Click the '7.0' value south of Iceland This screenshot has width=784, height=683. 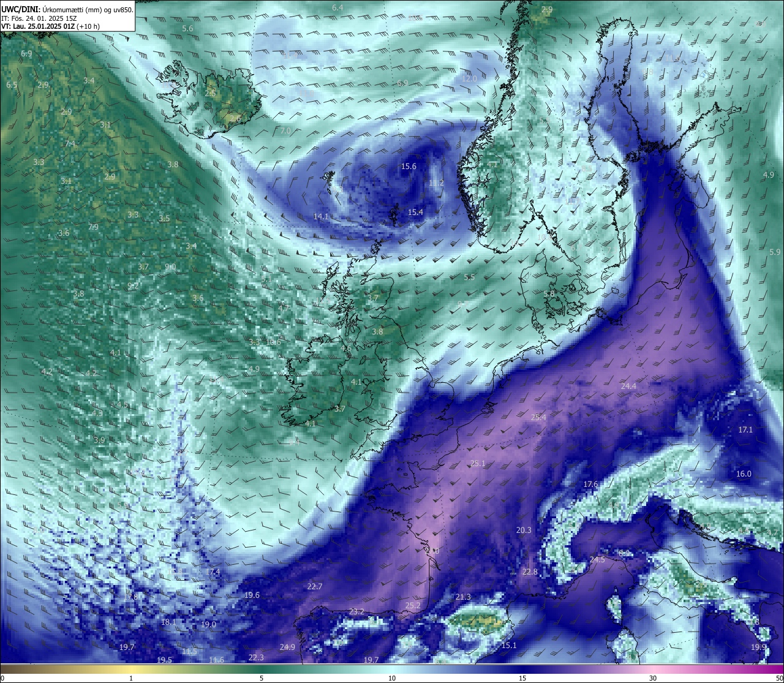[285, 131]
